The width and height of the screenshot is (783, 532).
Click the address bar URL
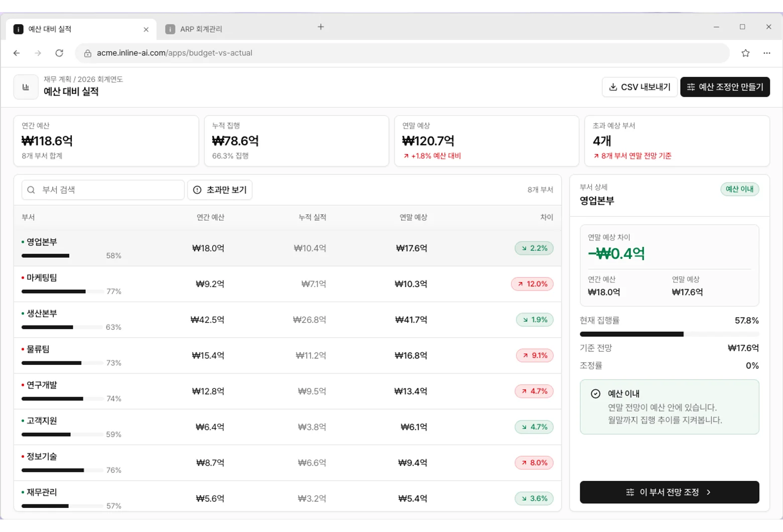pyautogui.click(x=174, y=53)
